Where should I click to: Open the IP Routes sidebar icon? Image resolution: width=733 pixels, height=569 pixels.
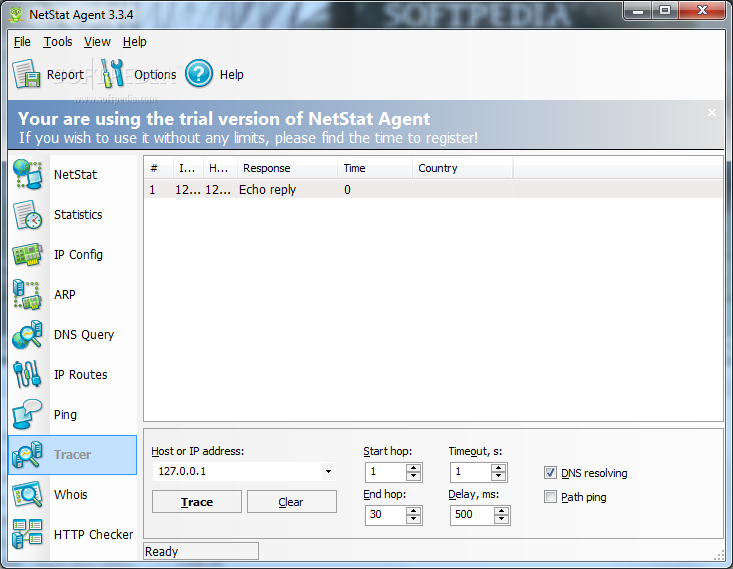pos(28,375)
